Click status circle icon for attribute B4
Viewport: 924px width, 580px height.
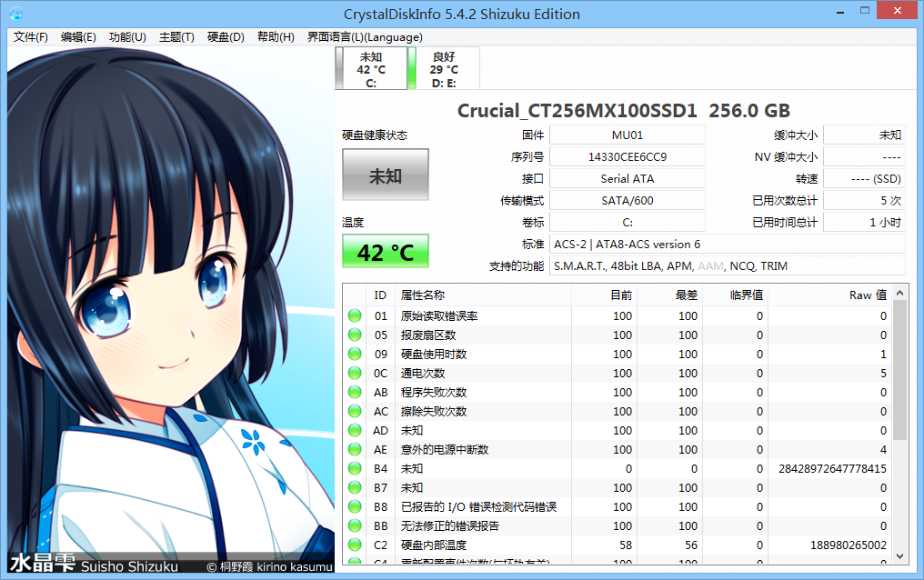point(355,469)
